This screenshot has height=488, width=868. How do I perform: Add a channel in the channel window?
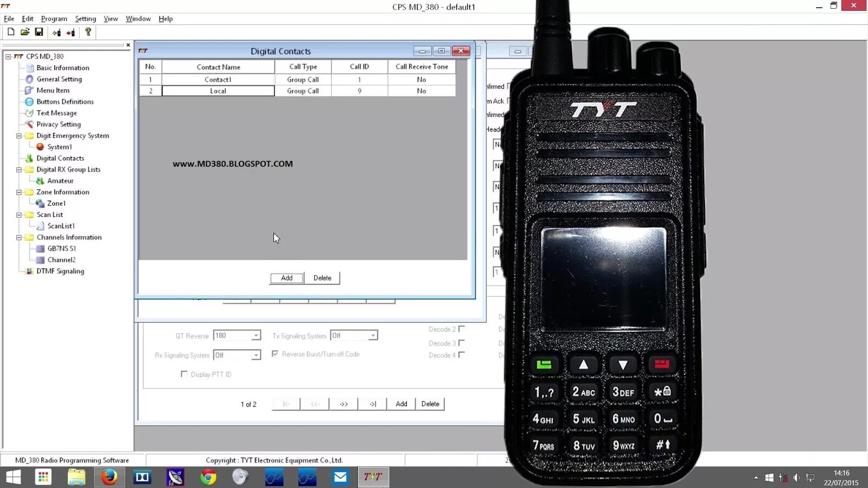coord(401,404)
